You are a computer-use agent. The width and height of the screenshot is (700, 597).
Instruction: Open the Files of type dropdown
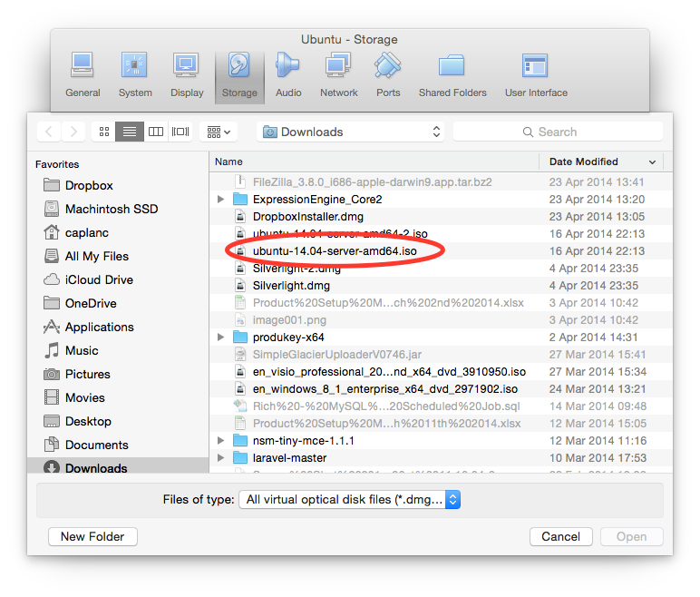[349, 499]
